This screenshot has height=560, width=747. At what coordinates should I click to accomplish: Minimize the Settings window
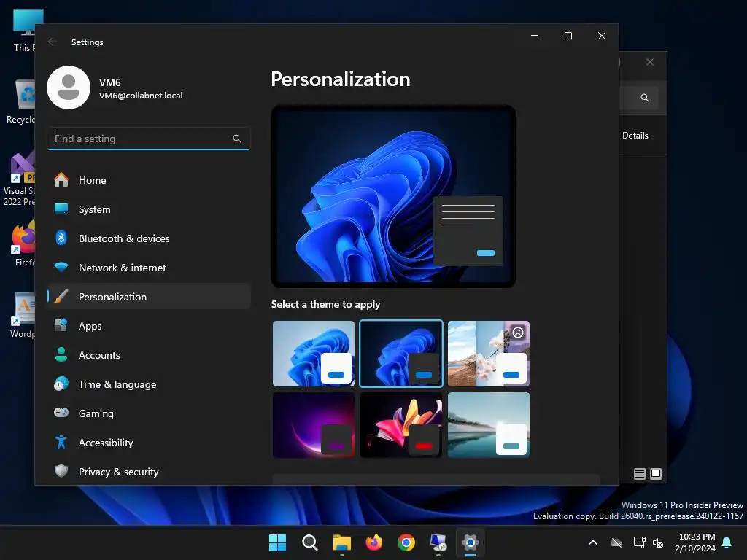535,36
